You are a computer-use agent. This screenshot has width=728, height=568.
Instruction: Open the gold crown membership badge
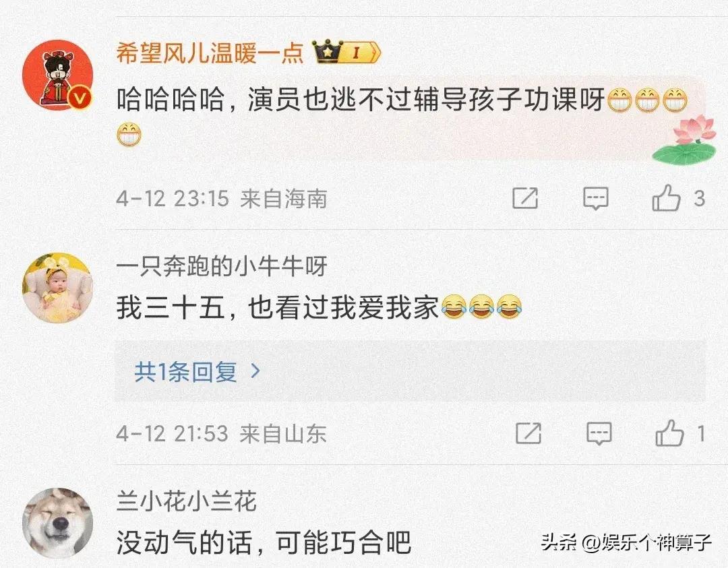click(328, 51)
